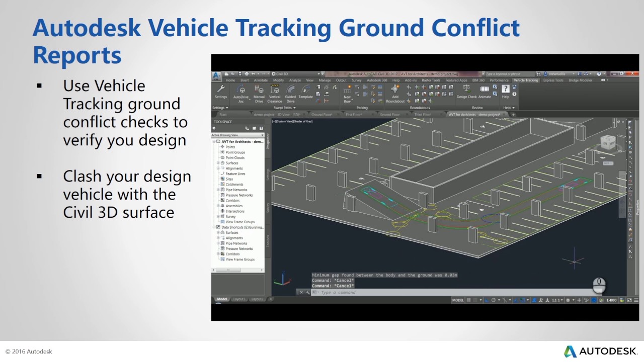Click the Add Roundabout tool

click(x=395, y=94)
